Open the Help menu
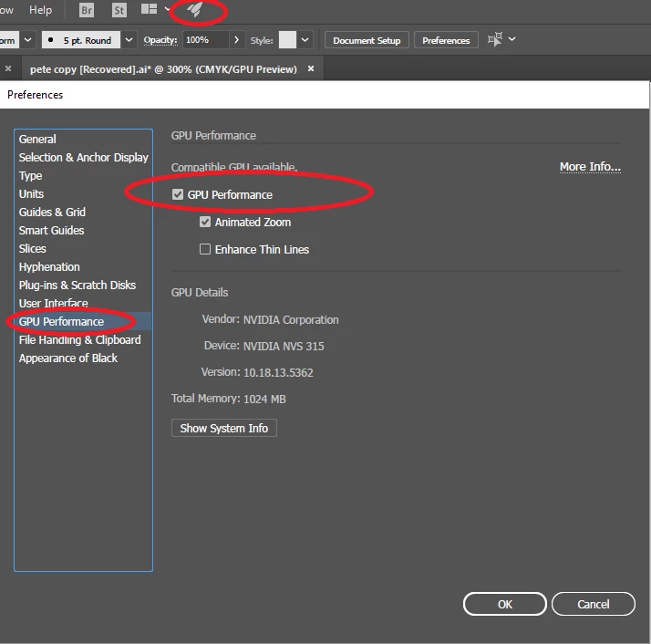Image resolution: width=651 pixels, height=644 pixels. click(40, 9)
